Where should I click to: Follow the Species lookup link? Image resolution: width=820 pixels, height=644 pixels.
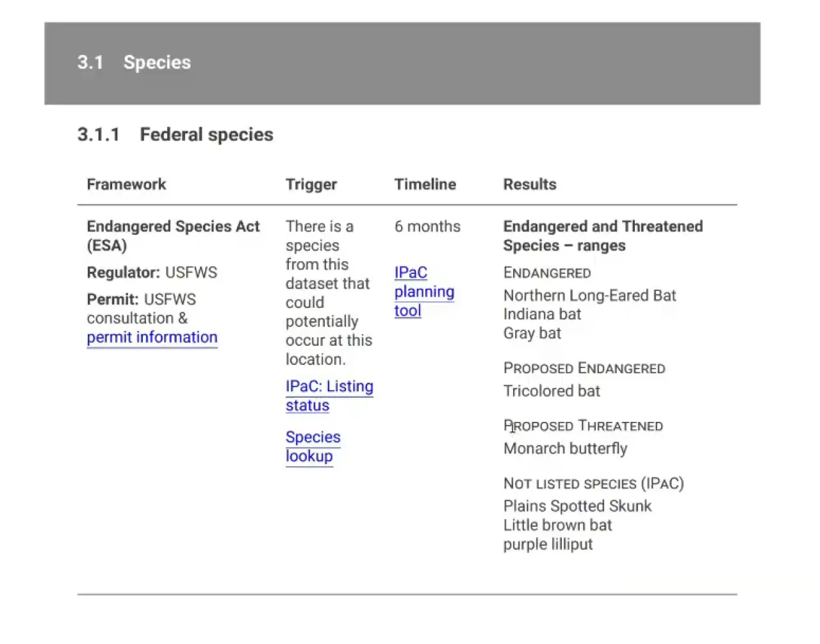[313, 446]
